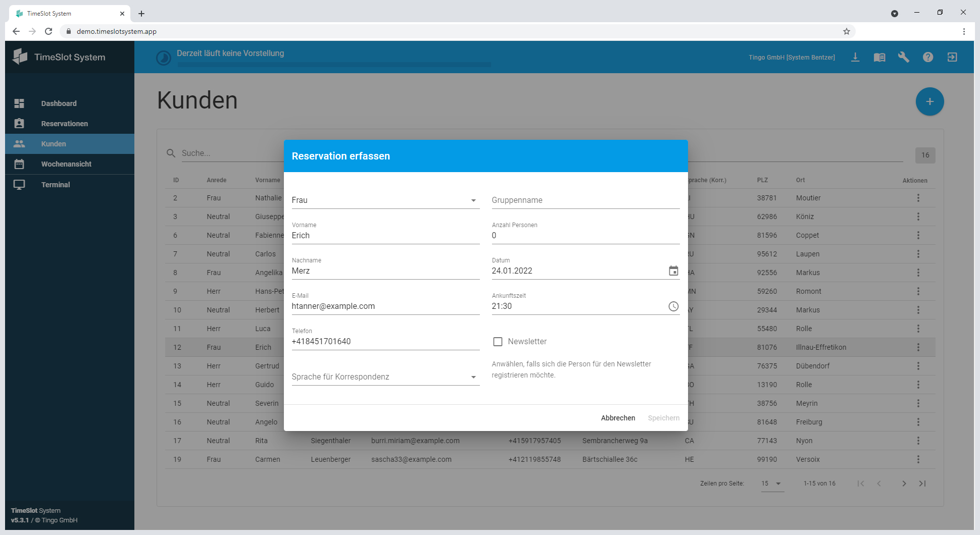Click Abbrechen to cancel dialog
This screenshot has height=535, width=980.
pos(618,418)
